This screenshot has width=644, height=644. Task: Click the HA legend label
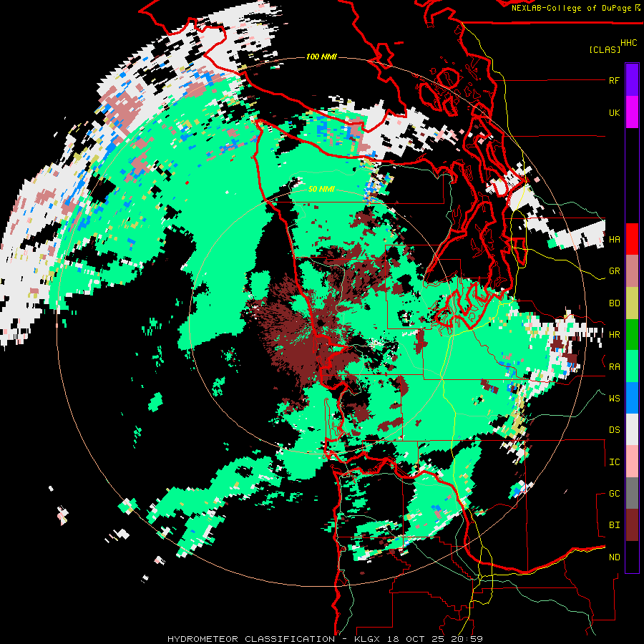[x=614, y=239]
